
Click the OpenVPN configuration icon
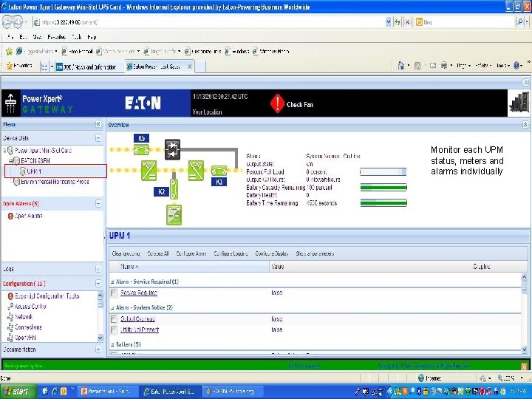point(10,338)
